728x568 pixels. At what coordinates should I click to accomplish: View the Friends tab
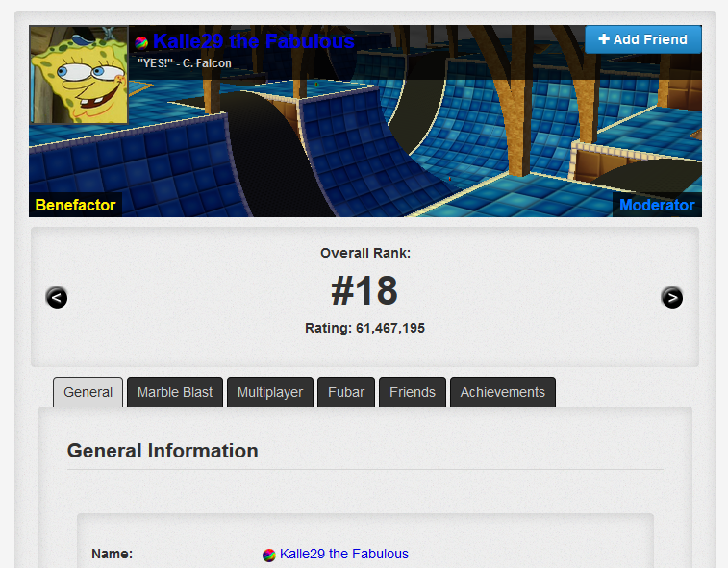(x=413, y=392)
